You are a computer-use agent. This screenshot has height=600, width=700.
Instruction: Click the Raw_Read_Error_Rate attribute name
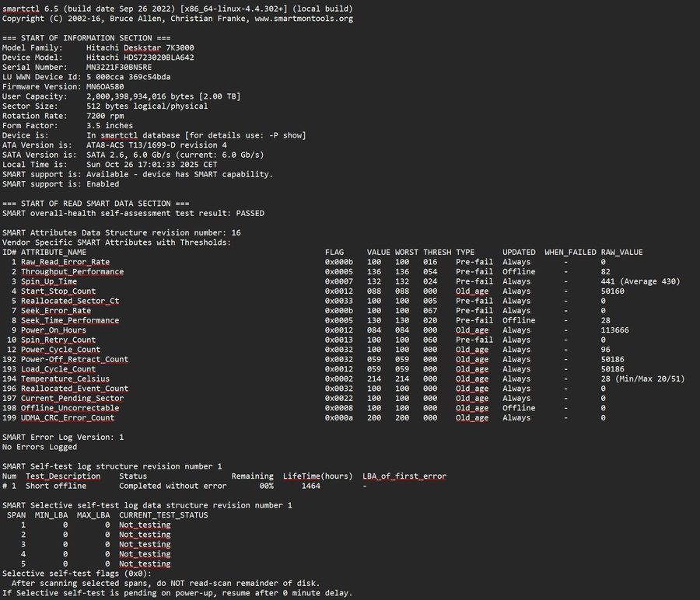[x=65, y=263]
